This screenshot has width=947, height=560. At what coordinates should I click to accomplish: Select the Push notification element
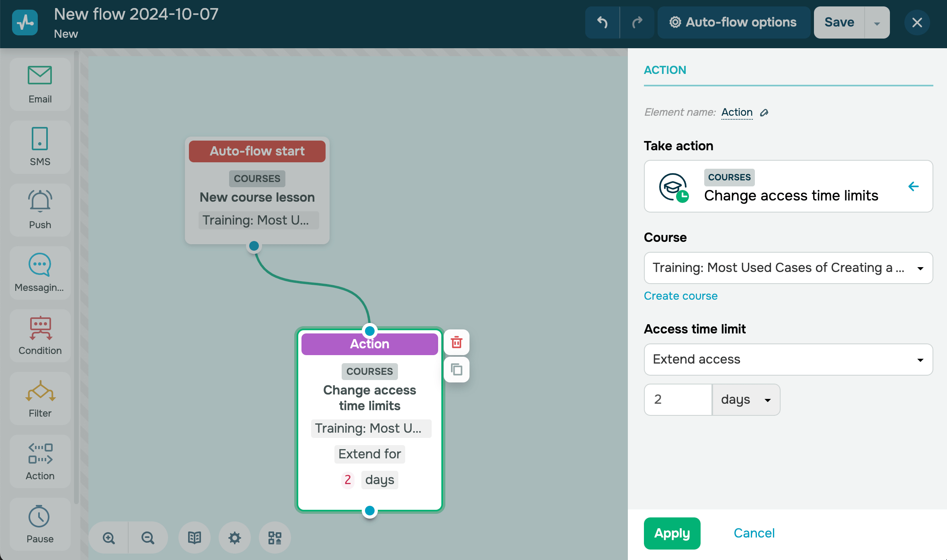(40, 210)
